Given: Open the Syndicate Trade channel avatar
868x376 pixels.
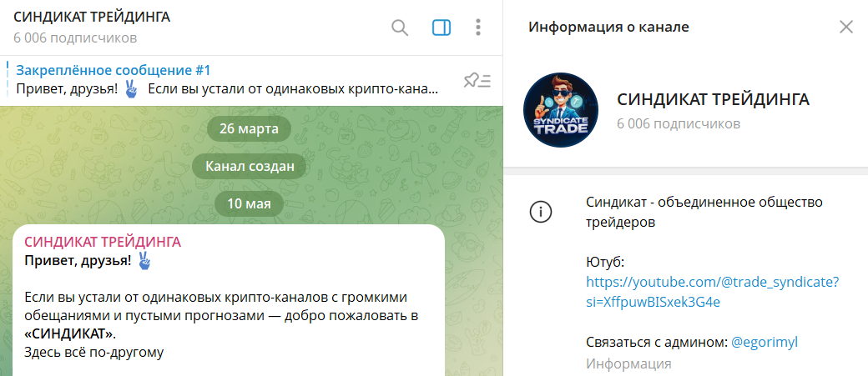Looking at the screenshot, I should [561, 109].
